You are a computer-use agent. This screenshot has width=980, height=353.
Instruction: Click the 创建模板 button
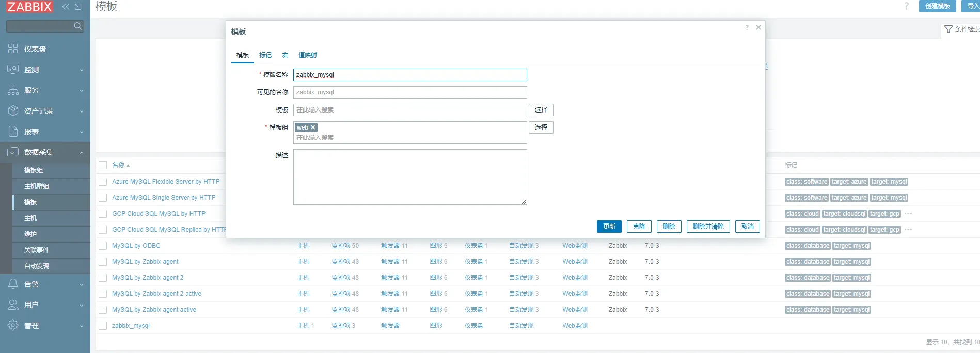938,6
